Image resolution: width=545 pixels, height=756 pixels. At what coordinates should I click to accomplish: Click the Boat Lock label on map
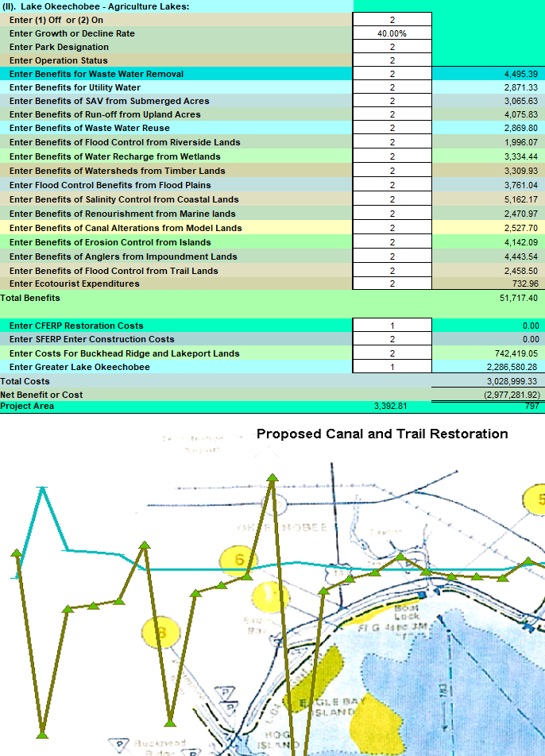click(x=406, y=611)
